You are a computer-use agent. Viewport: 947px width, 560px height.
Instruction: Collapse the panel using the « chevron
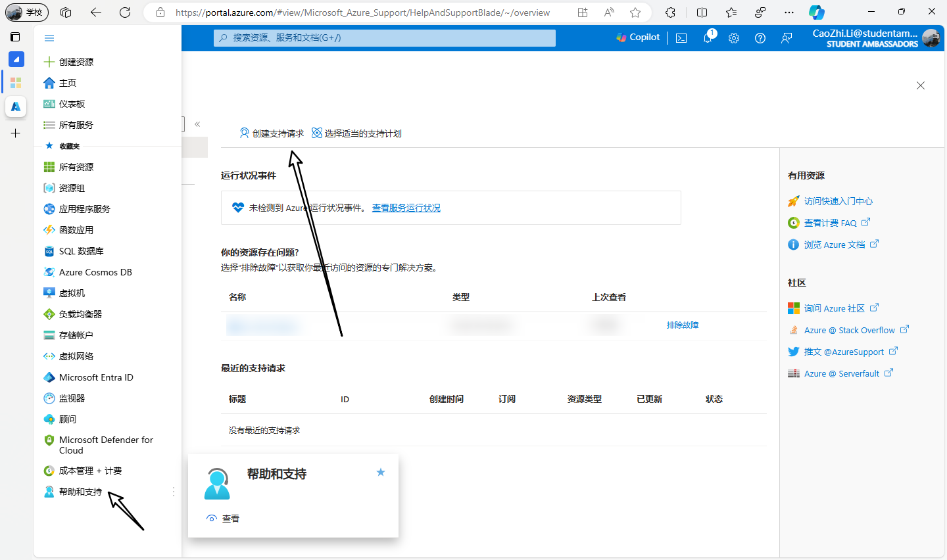[197, 124]
